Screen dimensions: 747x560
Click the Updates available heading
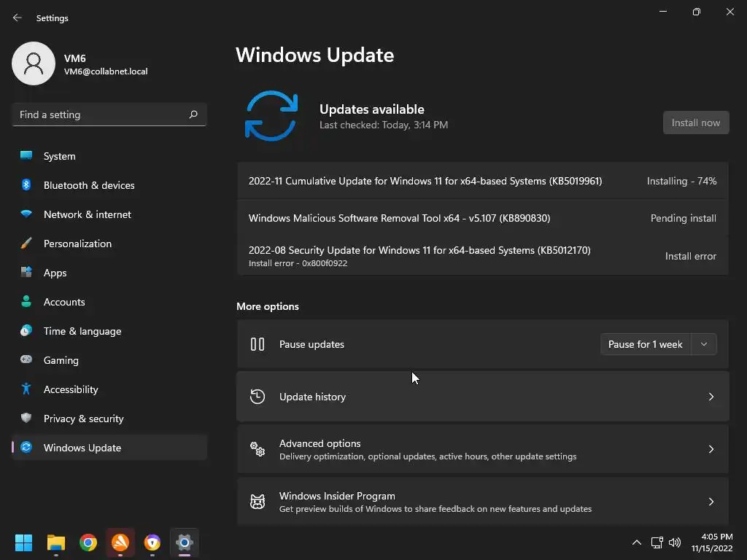click(x=371, y=109)
